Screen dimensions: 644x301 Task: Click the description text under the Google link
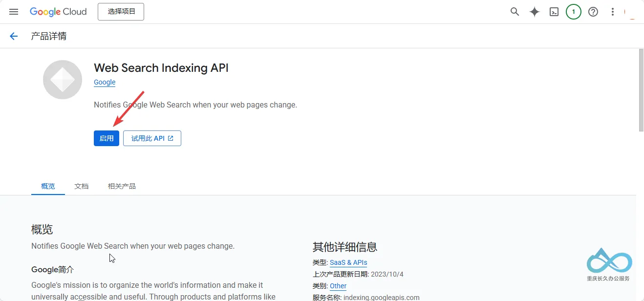click(x=195, y=105)
